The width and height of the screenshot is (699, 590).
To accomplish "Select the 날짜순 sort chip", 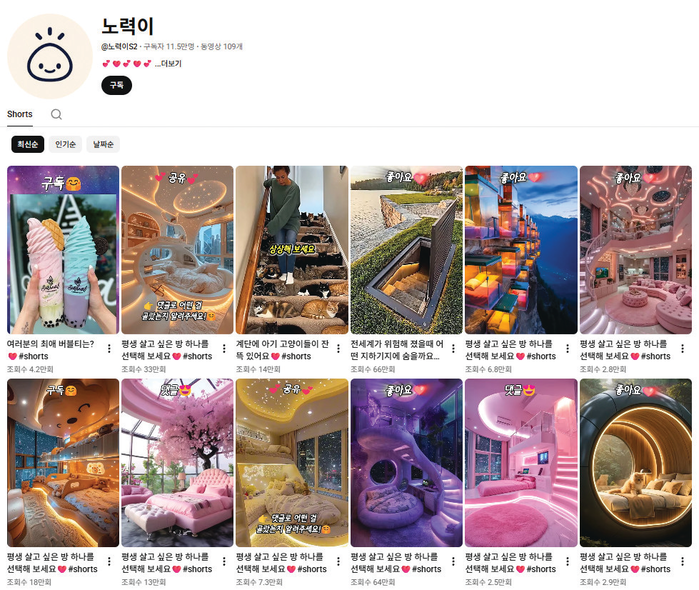I will [103, 144].
